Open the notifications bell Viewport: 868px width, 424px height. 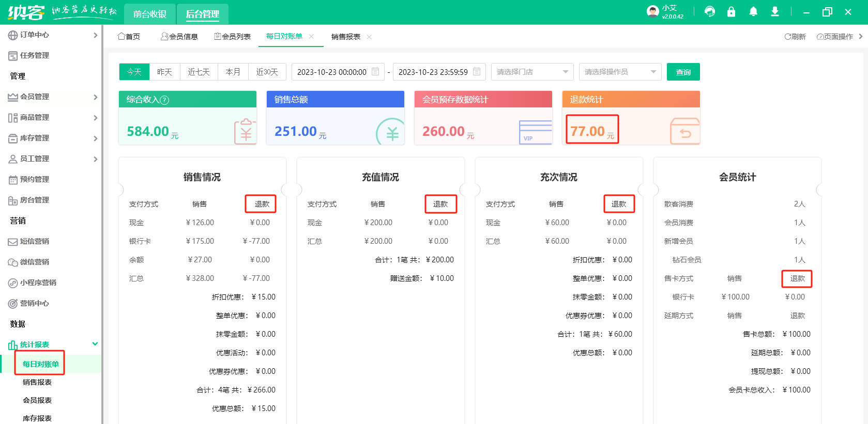(753, 11)
